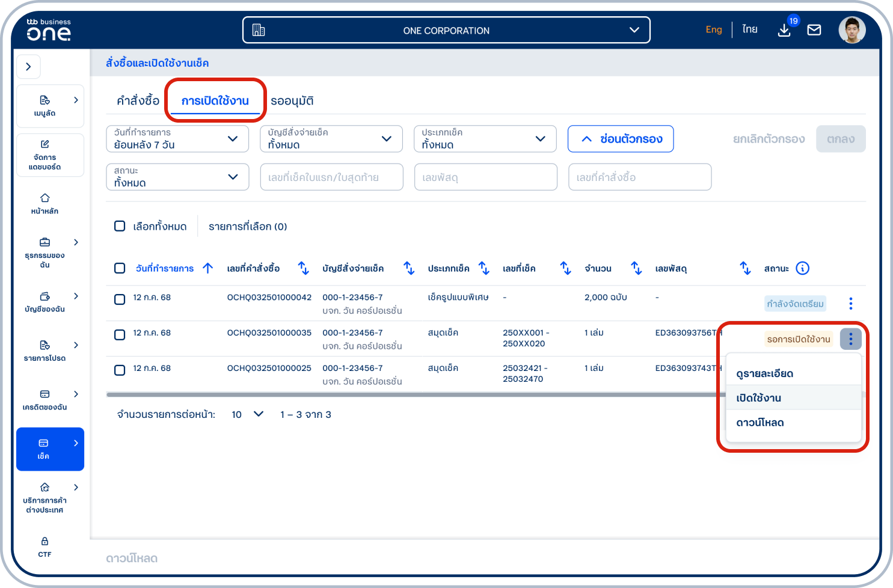Click the user profile avatar
This screenshot has width=893, height=588.
tap(852, 30)
